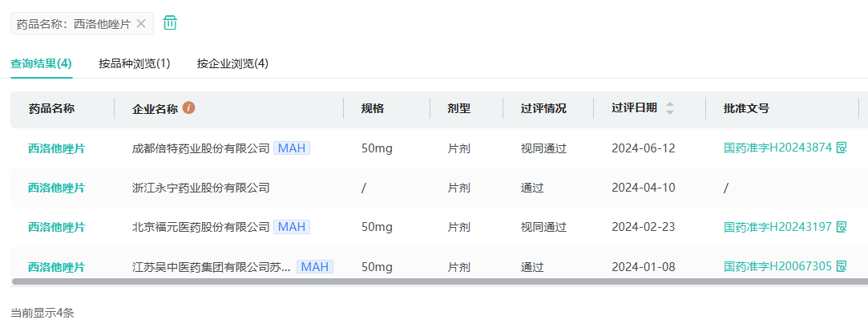Open document icon next to H20243874
Viewport: 868px width, 328px height.
tap(842, 148)
